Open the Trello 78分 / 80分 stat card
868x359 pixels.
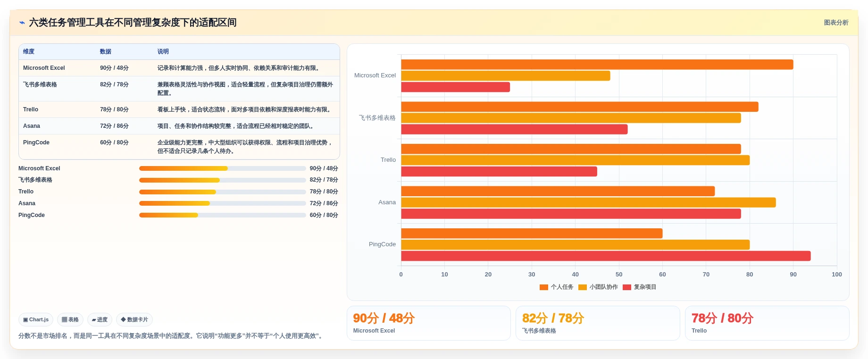click(x=767, y=323)
